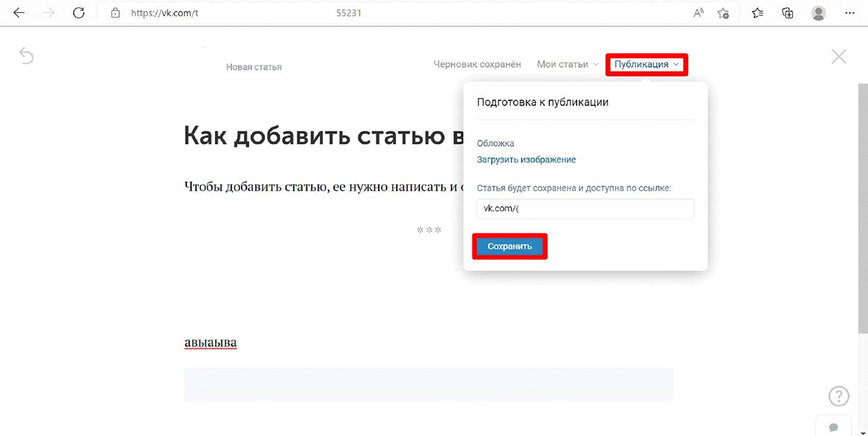
Task: Open the Read aloud icon in address bar
Action: 697,12
